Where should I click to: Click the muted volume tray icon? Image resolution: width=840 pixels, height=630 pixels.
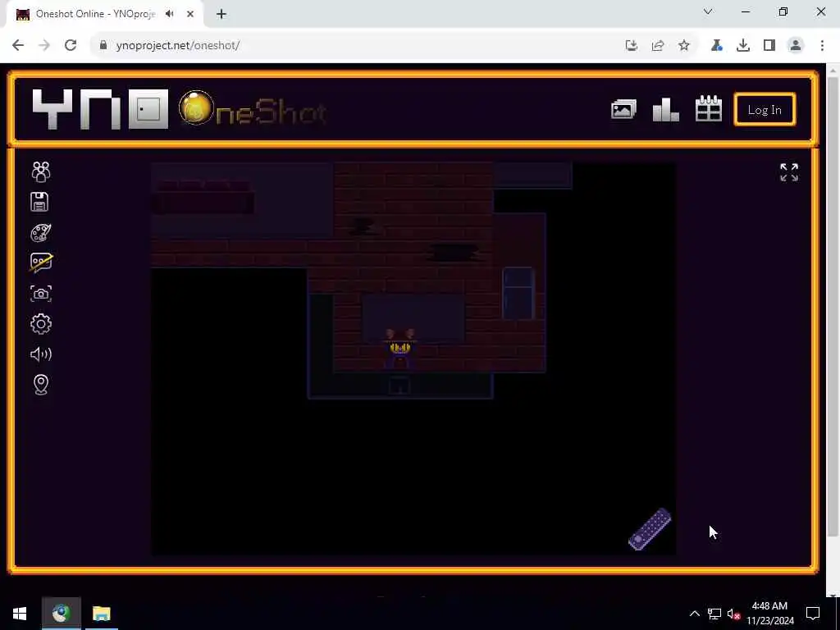[x=733, y=614]
